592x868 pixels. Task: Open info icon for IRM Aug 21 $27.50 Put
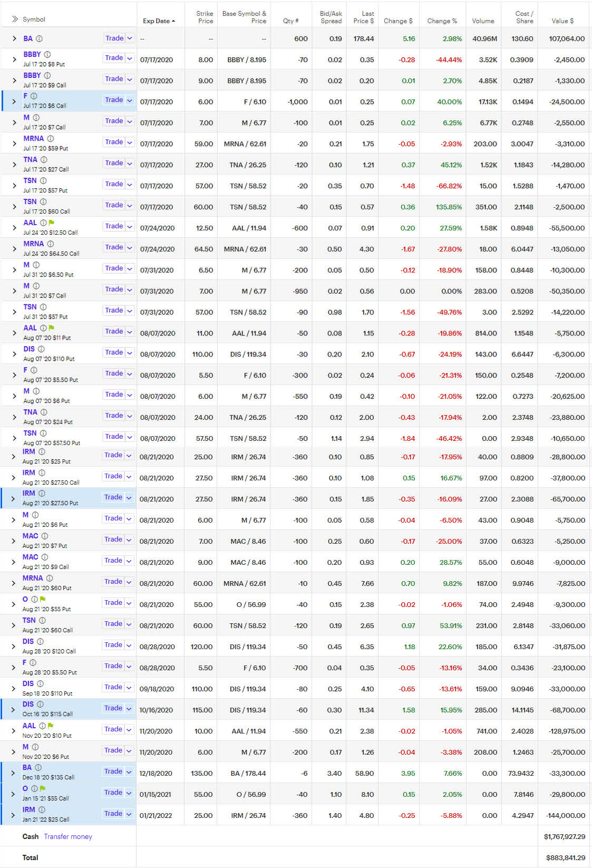click(42, 493)
